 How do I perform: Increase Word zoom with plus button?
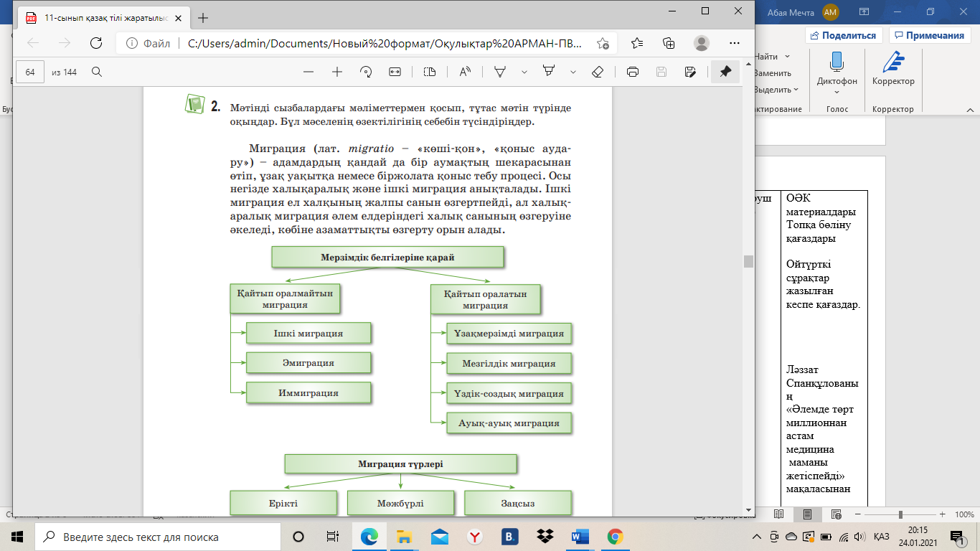[x=943, y=514]
